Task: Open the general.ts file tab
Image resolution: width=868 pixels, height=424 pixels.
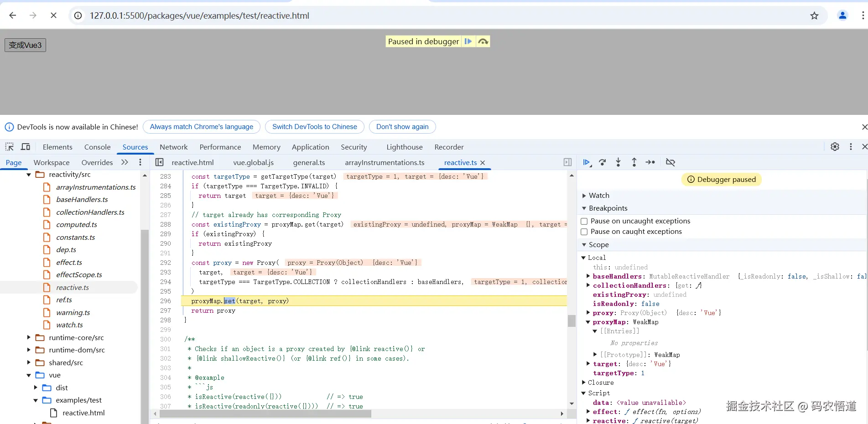Action: [309, 163]
